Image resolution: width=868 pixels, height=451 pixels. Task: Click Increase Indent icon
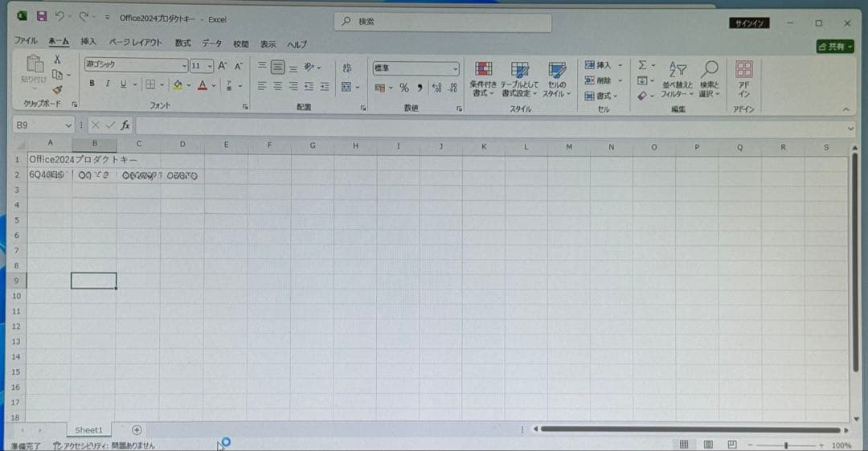325,87
